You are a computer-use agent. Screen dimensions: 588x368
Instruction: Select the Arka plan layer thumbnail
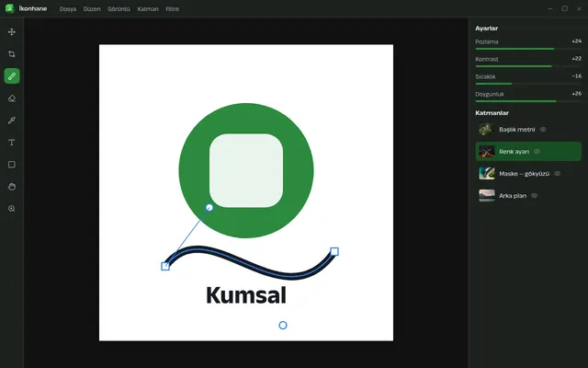[x=487, y=195]
